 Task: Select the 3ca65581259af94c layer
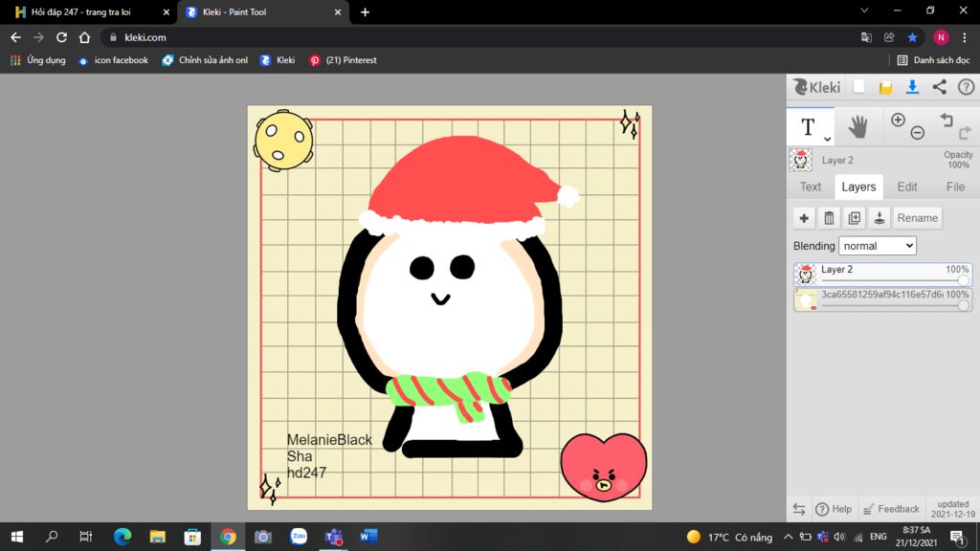tap(882, 299)
